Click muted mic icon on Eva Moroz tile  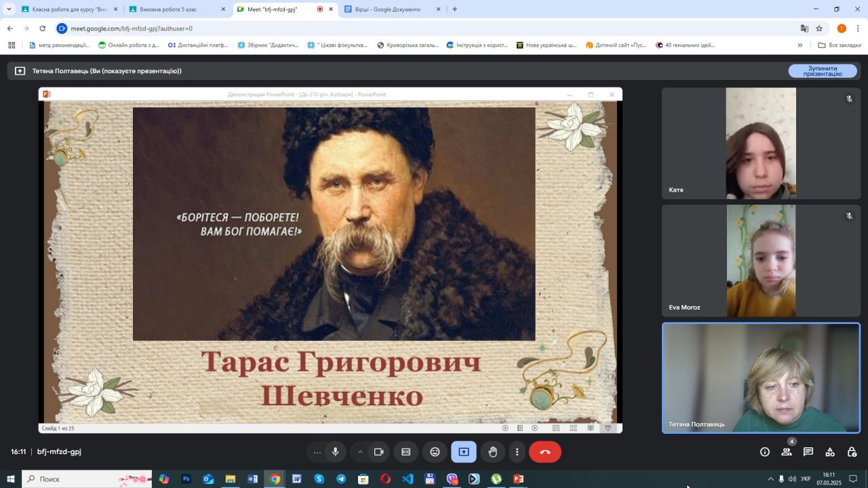pyautogui.click(x=849, y=216)
